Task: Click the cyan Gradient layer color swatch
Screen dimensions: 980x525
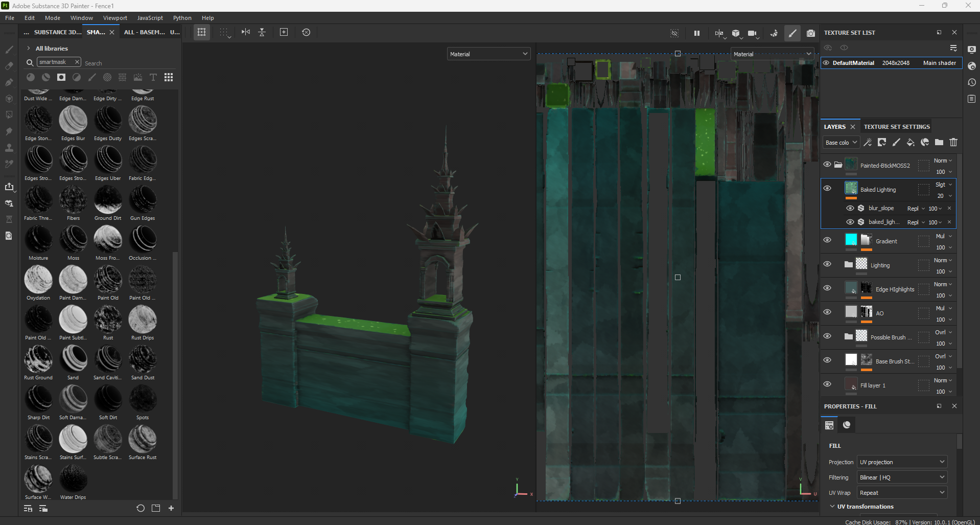Action: pos(851,240)
